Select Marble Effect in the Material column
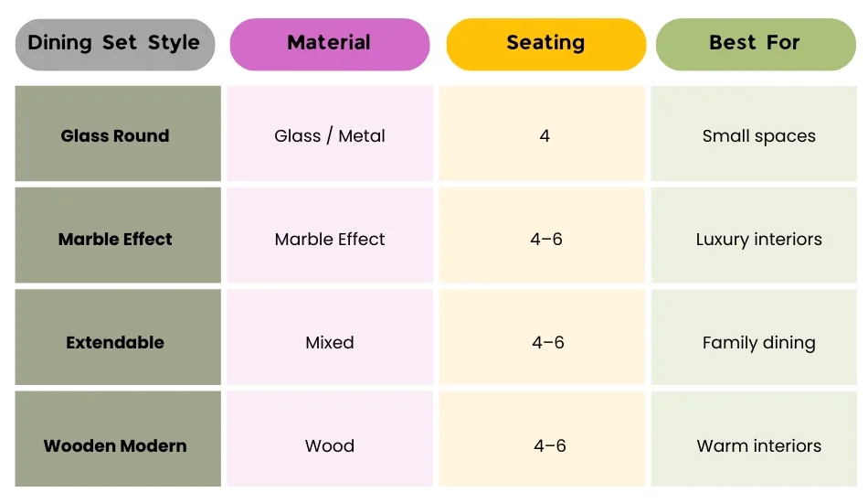 (330, 239)
